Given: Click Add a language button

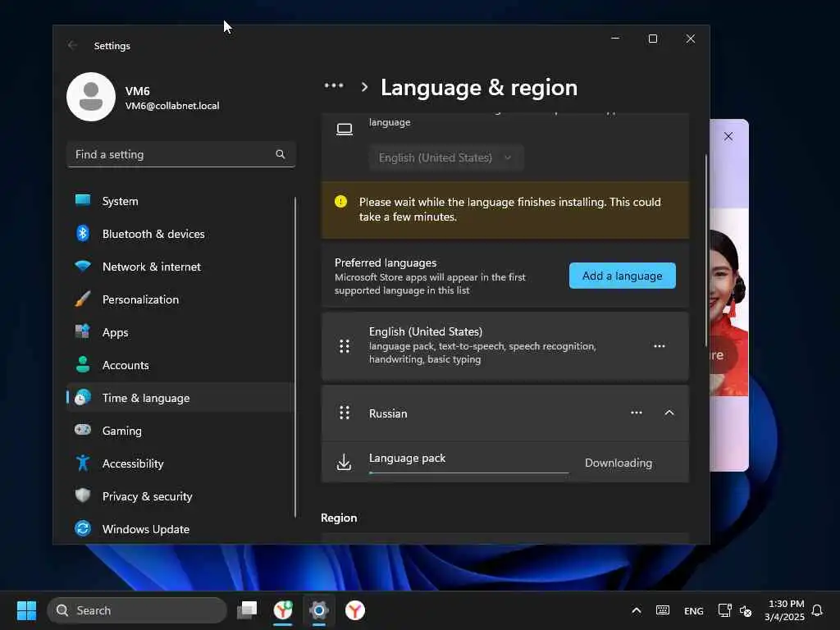Looking at the screenshot, I should click(x=622, y=276).
